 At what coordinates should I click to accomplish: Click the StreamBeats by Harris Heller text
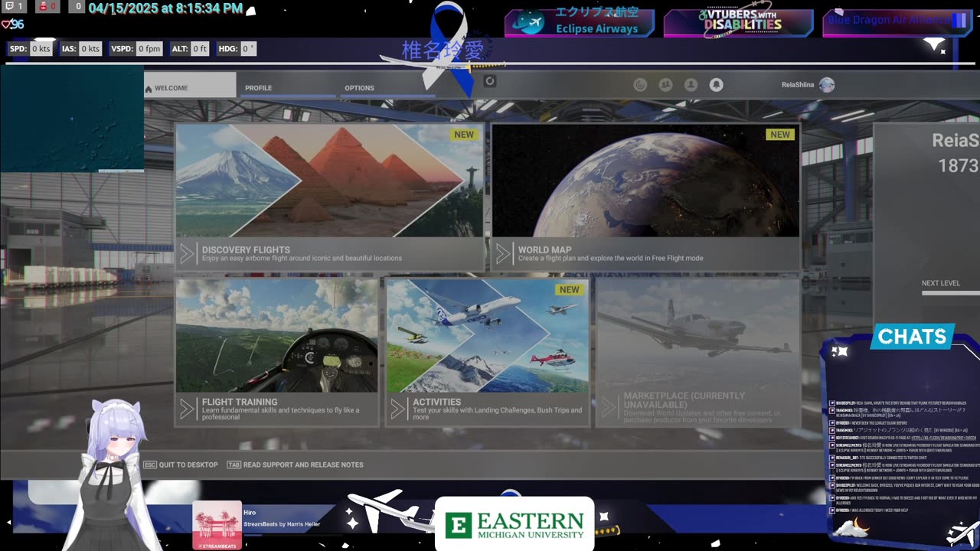[x=282, y=524]
